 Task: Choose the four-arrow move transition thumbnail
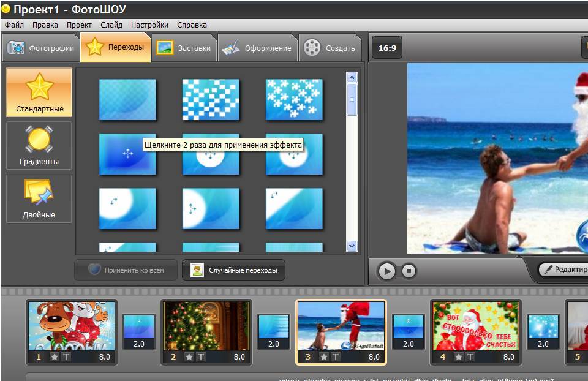coord(127,154)
